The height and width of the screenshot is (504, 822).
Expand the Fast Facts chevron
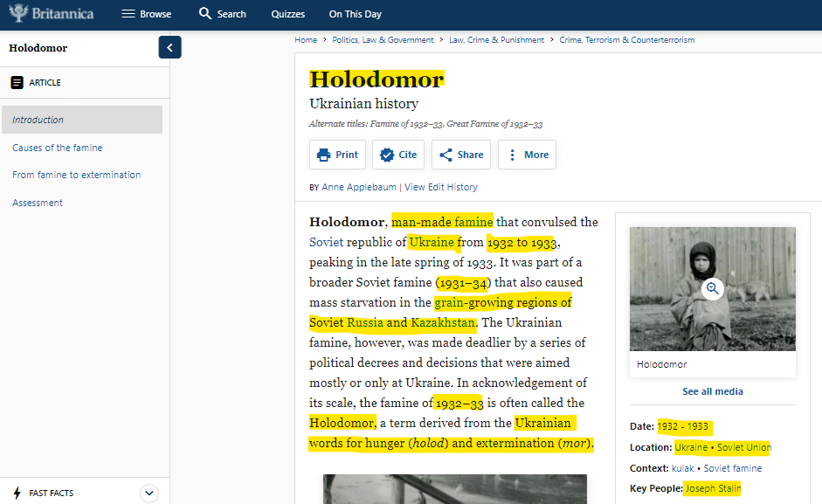149,493
